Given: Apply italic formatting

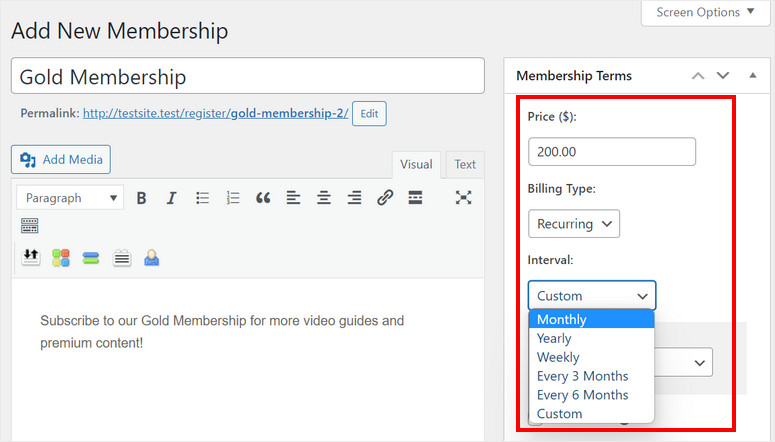Looking at the screenshot, I should [171, 198].
